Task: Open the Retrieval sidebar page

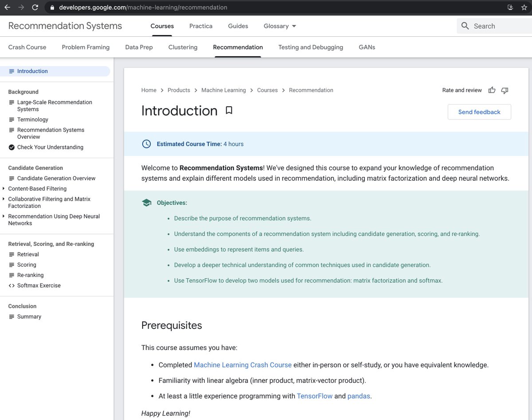Action: point(28,254)
